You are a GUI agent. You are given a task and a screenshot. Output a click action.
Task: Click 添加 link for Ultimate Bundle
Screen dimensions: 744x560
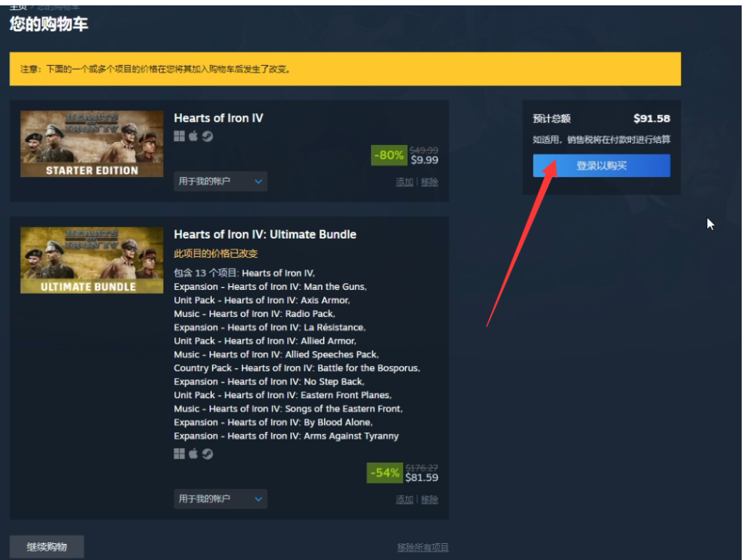[x=405, y=499]
